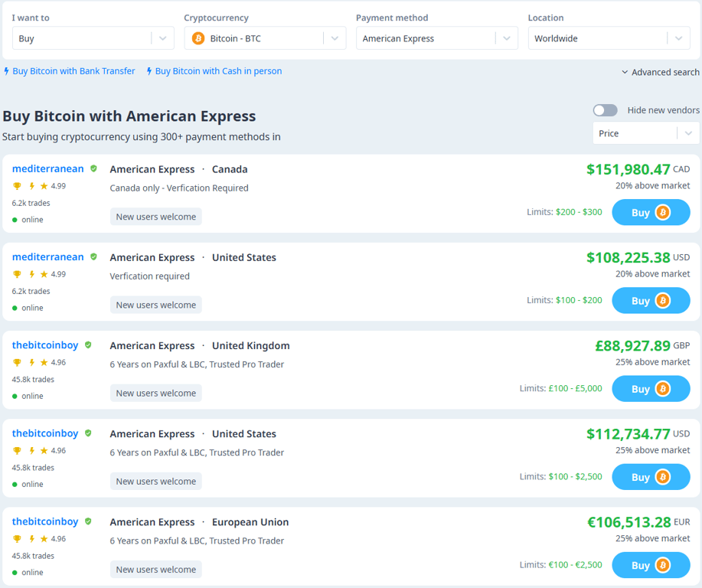Click the Bitcoin icon in the Cryptocurrency selector
Image resolution: width=702 pixels, height=588 pixels.
tap(198, 37)
